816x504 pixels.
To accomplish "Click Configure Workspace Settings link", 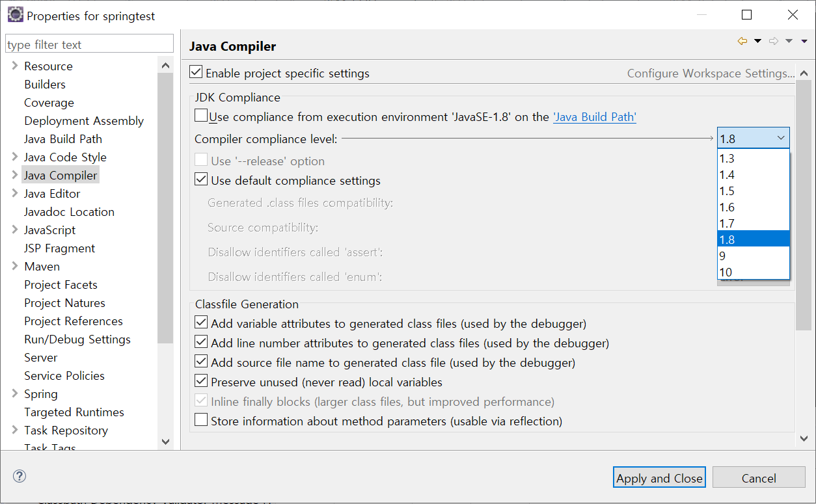I will point(711,73).
